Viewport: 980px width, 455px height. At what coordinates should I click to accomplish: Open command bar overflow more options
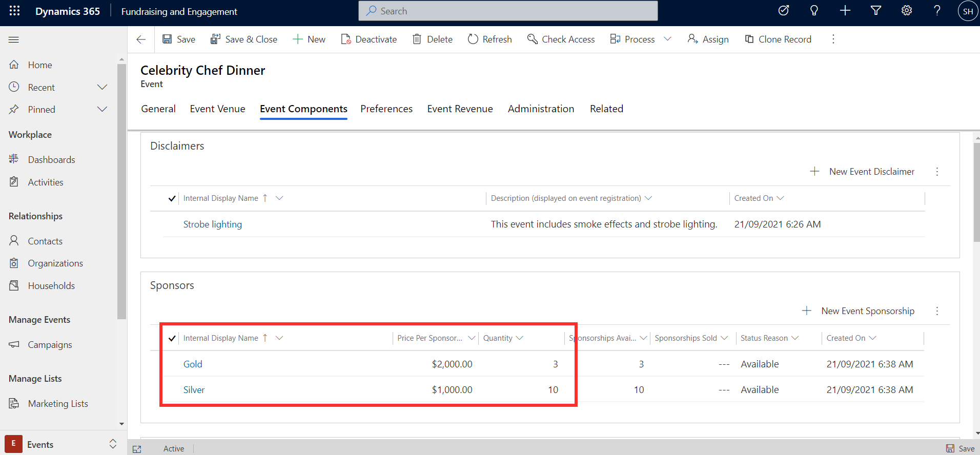click(x=833, y=39)
